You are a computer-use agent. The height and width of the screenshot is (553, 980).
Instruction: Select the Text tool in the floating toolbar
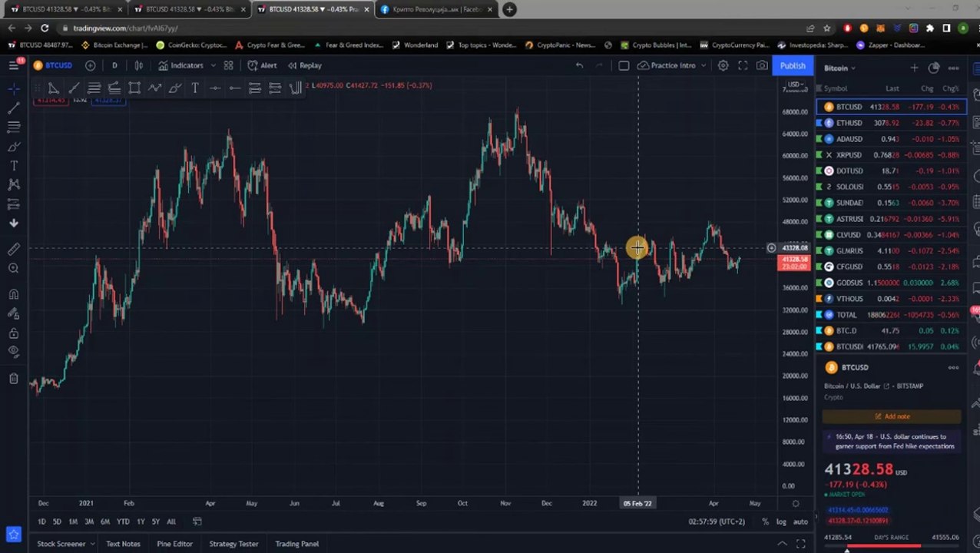(195, 88)
